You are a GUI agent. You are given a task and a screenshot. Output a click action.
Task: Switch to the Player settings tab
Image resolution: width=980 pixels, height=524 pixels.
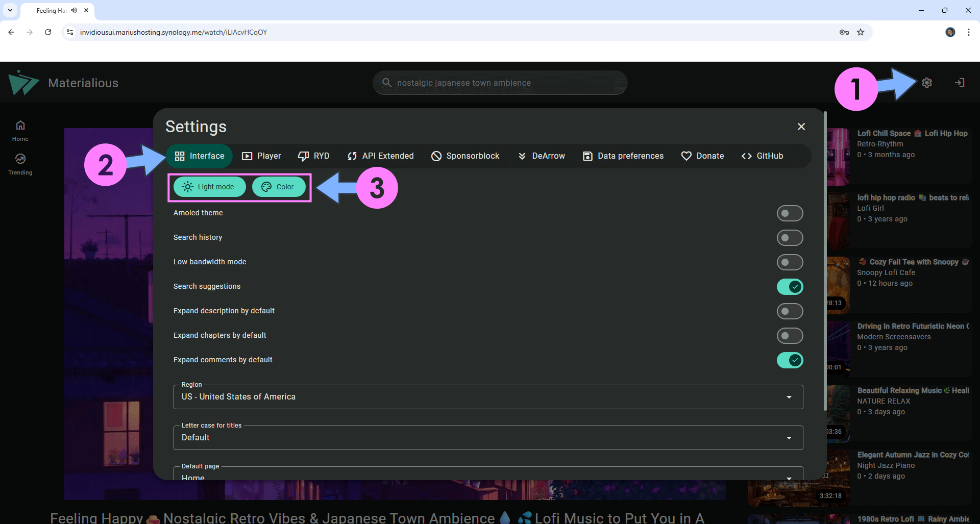261,156
